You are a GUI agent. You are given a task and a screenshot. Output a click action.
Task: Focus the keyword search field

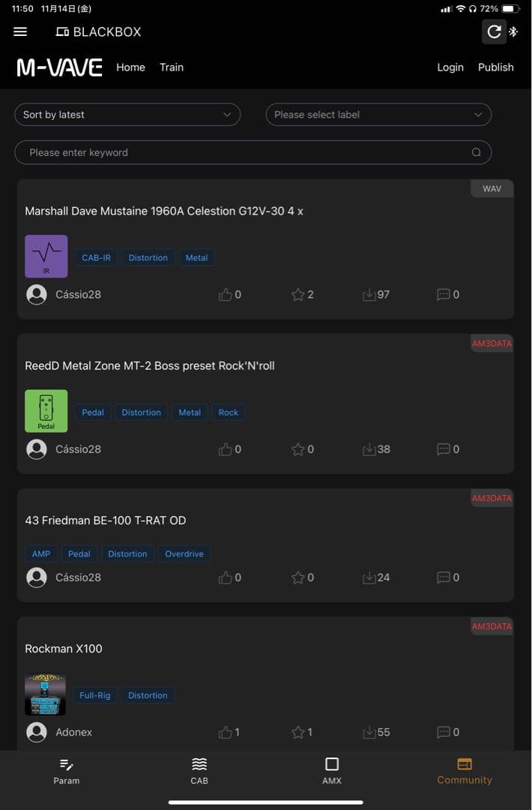point(240,152)
